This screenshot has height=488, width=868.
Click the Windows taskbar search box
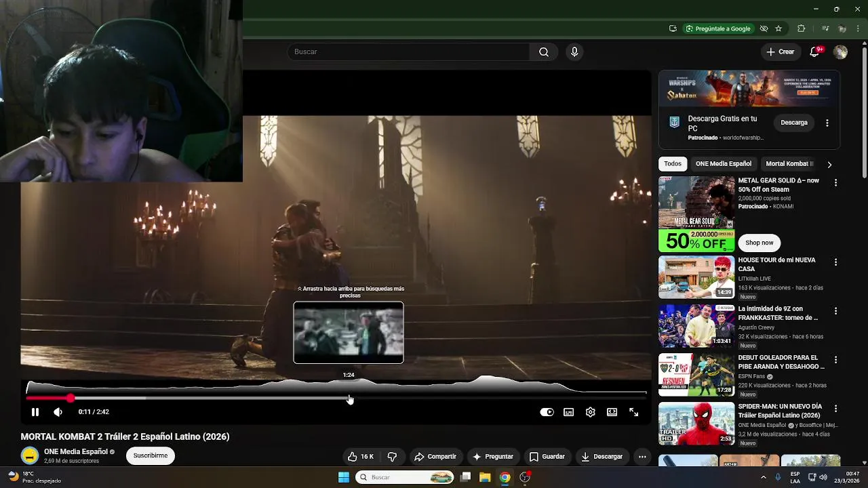pos(406,477)
